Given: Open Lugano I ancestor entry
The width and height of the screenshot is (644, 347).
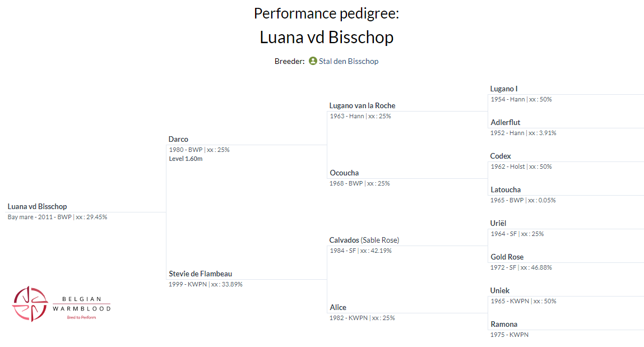Looking at the screenshot, I should point(503,89).
